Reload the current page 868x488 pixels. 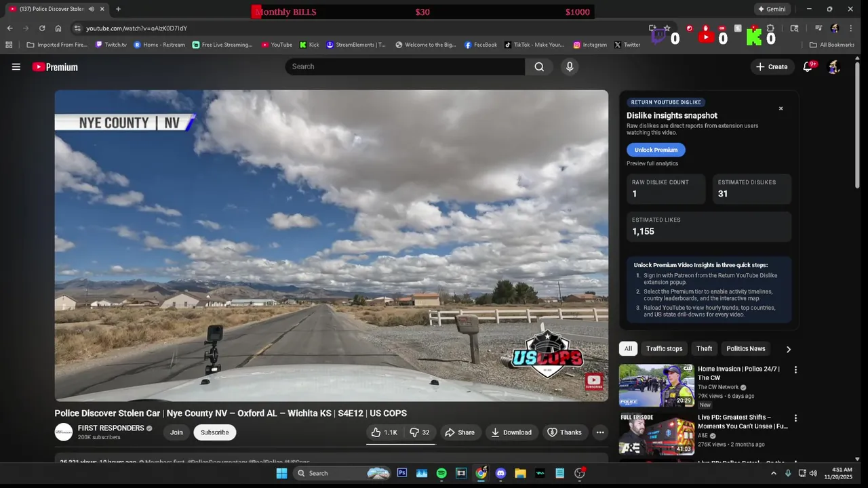click(42, 28)
